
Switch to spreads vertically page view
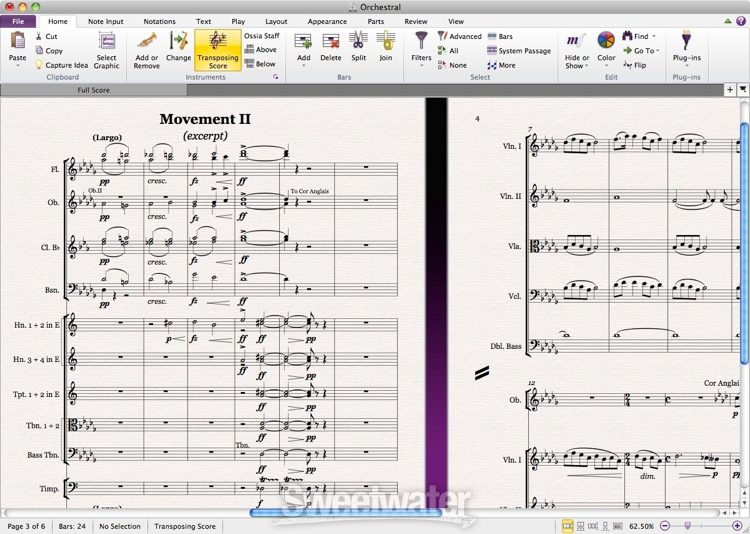[580, 526]
